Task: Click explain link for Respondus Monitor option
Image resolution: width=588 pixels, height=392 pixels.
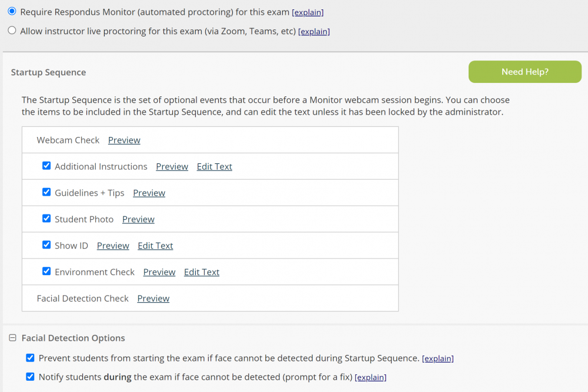Action: [x=308, y=12]
